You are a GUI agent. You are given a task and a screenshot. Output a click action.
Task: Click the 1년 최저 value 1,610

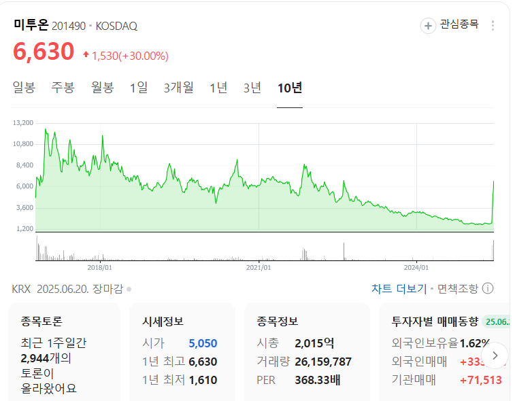click(x=203, y=380)
